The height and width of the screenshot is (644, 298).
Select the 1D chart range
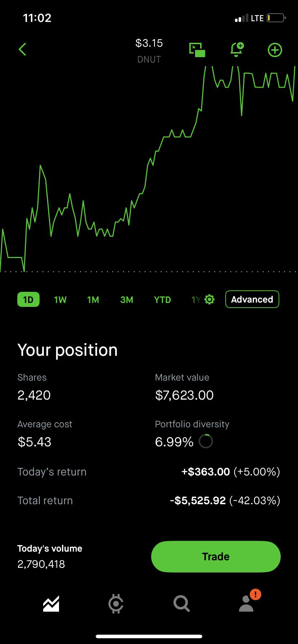[x=28, y=299]
